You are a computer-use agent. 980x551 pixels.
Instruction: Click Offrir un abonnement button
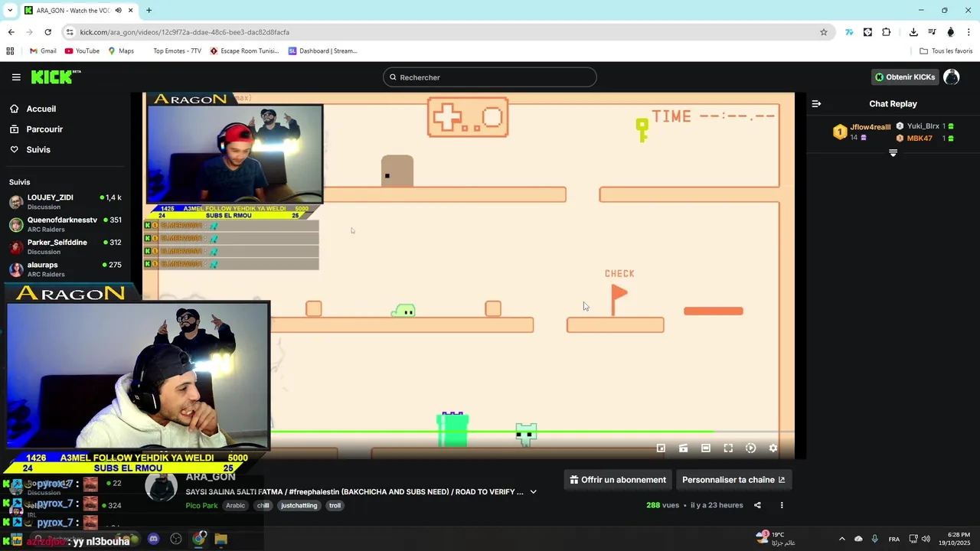click(x=618, y=480)
